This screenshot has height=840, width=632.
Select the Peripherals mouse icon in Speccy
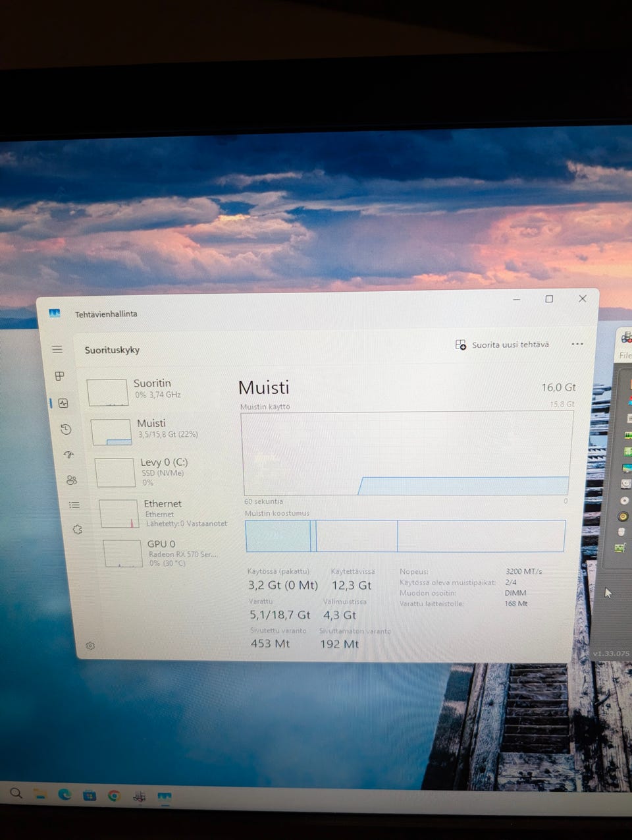coord(621,532)
